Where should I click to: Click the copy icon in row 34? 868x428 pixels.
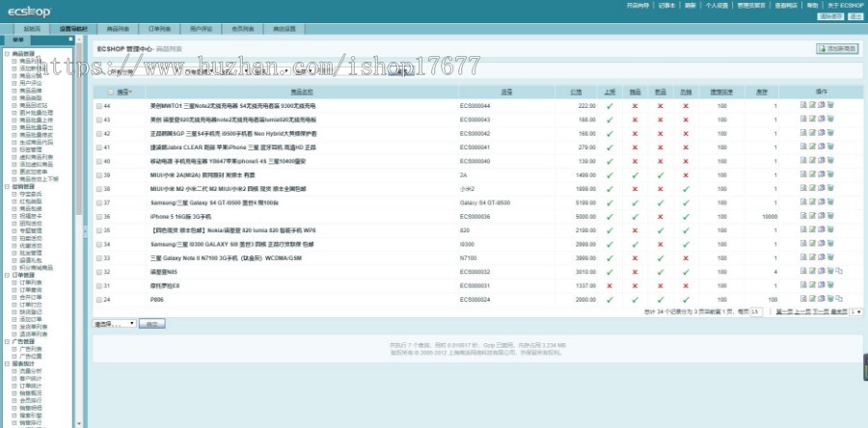(822, 243)
